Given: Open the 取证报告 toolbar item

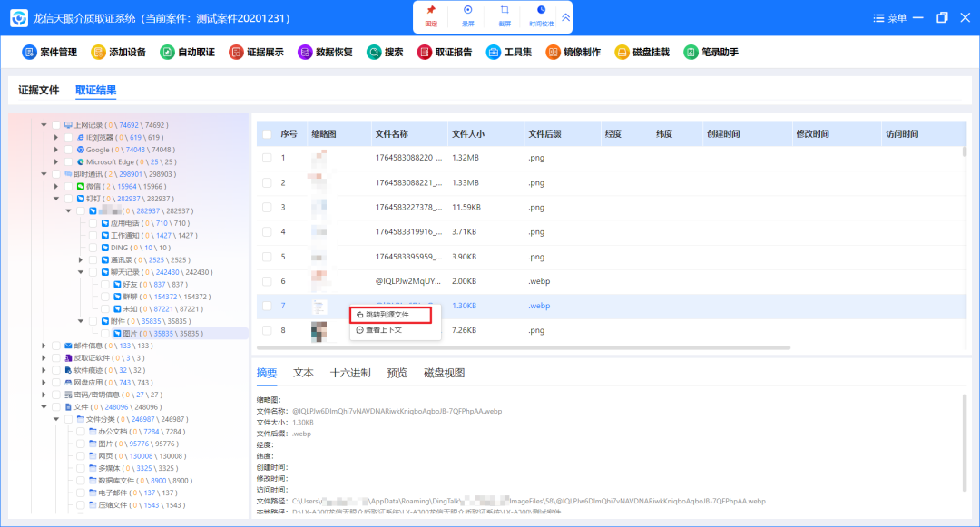Looking at the screenshot, I should point(445,53).
